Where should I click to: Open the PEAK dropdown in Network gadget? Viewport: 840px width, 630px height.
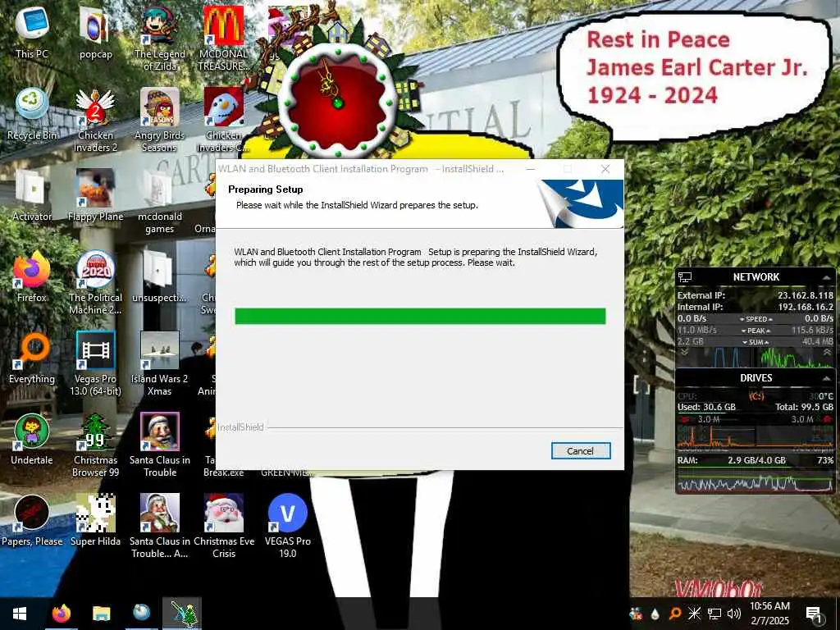pos(756,331)
